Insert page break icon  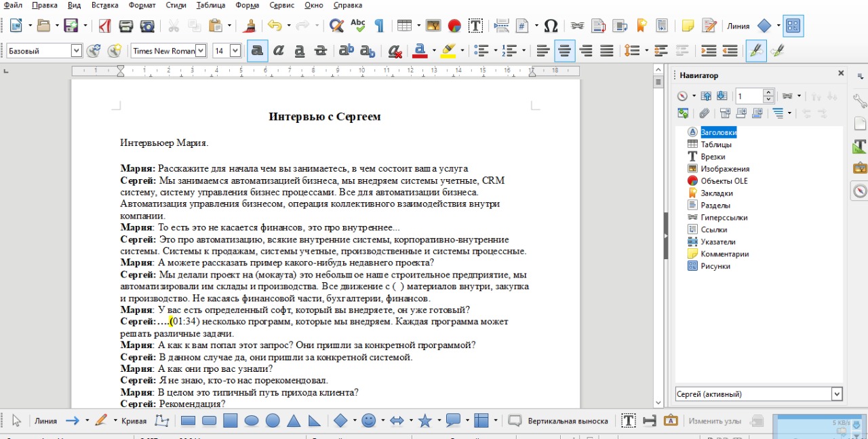[501, 26]
